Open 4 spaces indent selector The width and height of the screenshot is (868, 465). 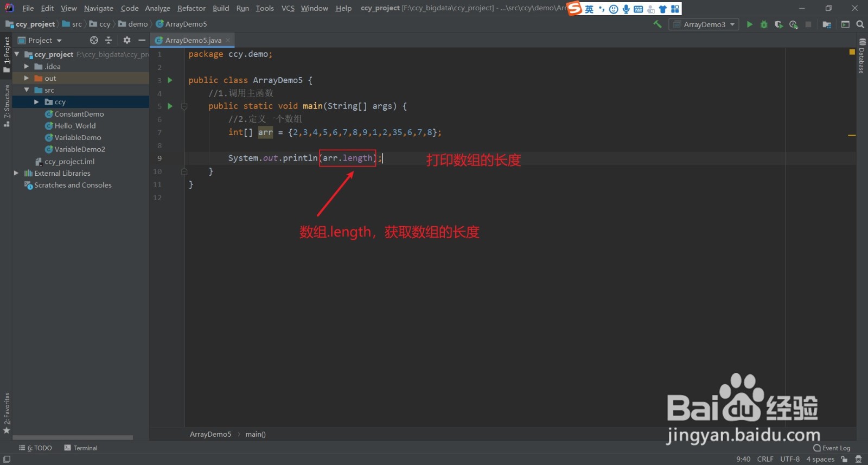click(x=820, y=459)
